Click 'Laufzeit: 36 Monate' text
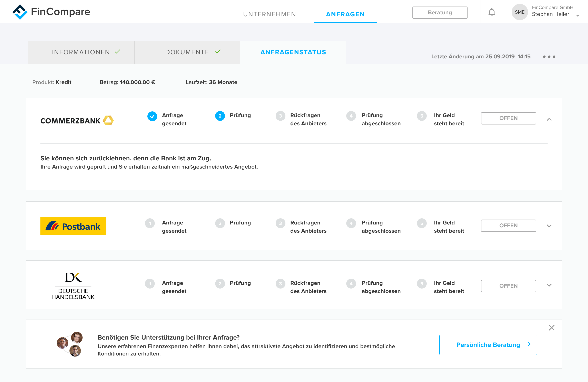 tap(211, 82)
